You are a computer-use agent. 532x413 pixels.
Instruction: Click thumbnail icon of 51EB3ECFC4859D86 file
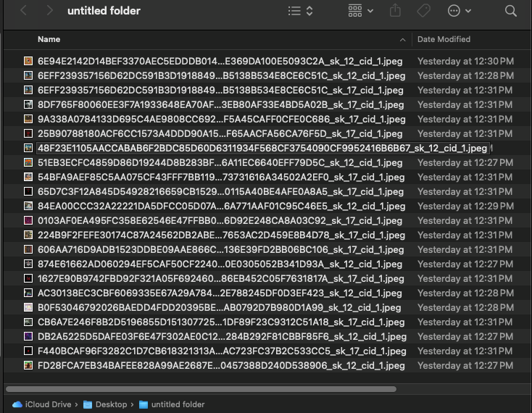28,162
